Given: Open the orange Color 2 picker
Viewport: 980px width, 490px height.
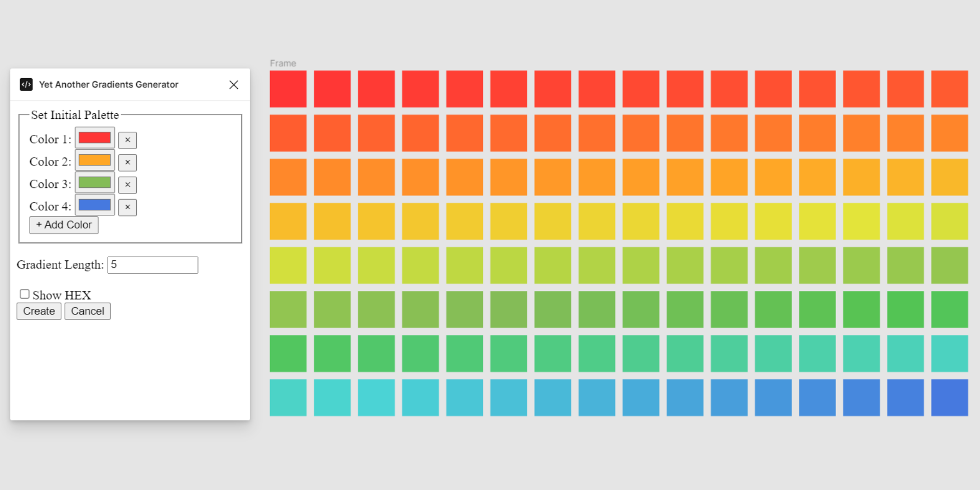Looking at the screenshot, I should tap(95, 160).
